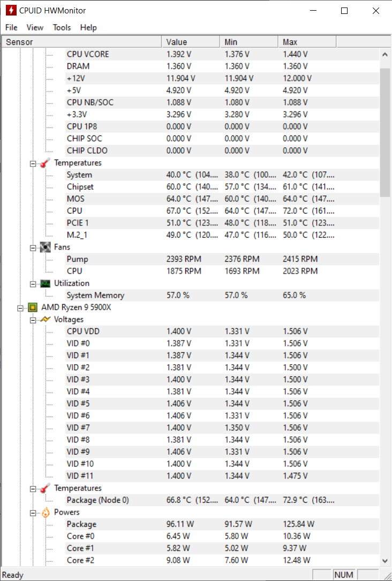Screen dimensions: 392x581
Task: Collapse the Ryzen Voltages group
Action: point(33,320)
